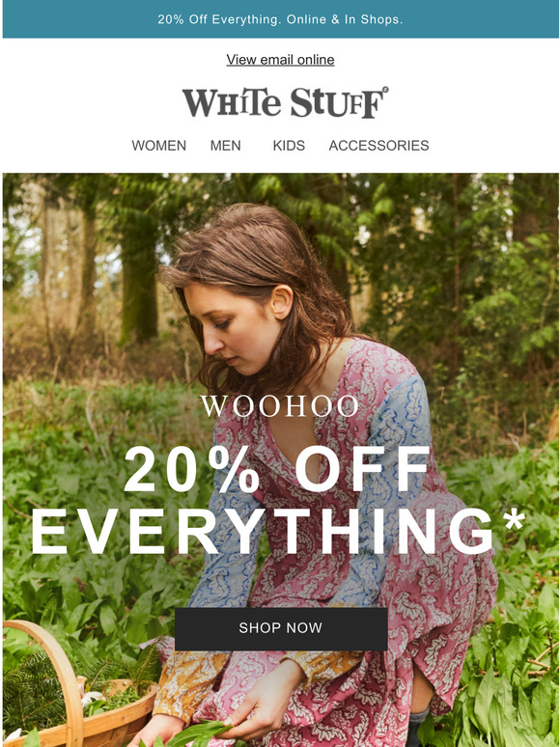This screenshot has width=560, height=747.
Task: Click the large 20% OFF headline
Action: point(277,469)
